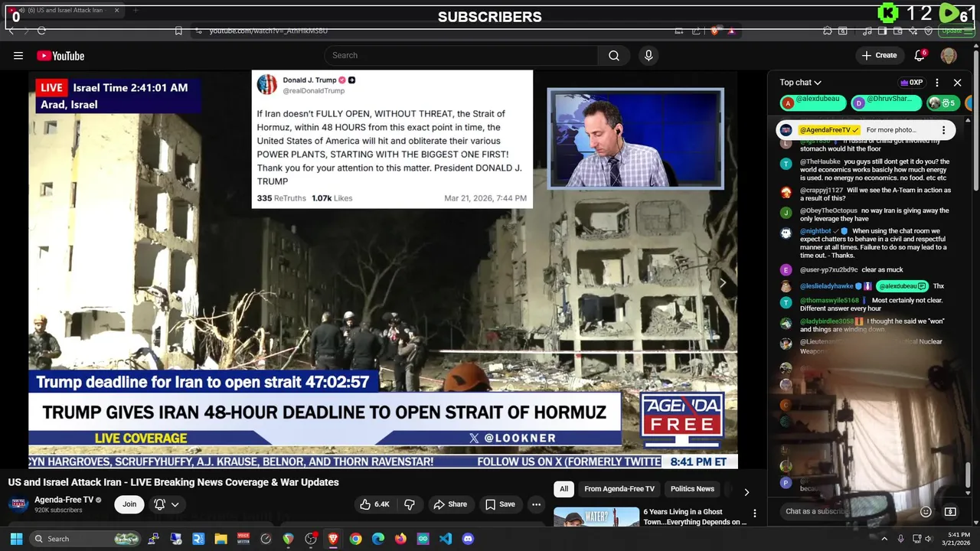Close the live chat panel

click(957, 83)
